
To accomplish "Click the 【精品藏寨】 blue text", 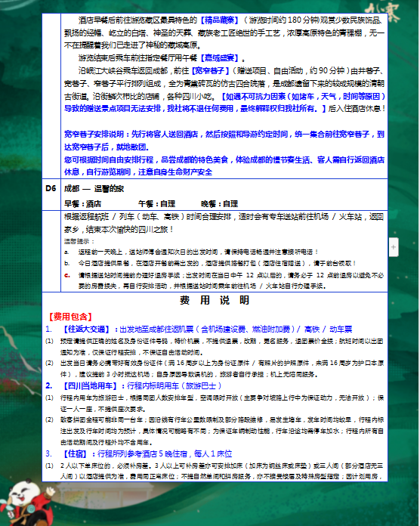I will pos(219,20).
